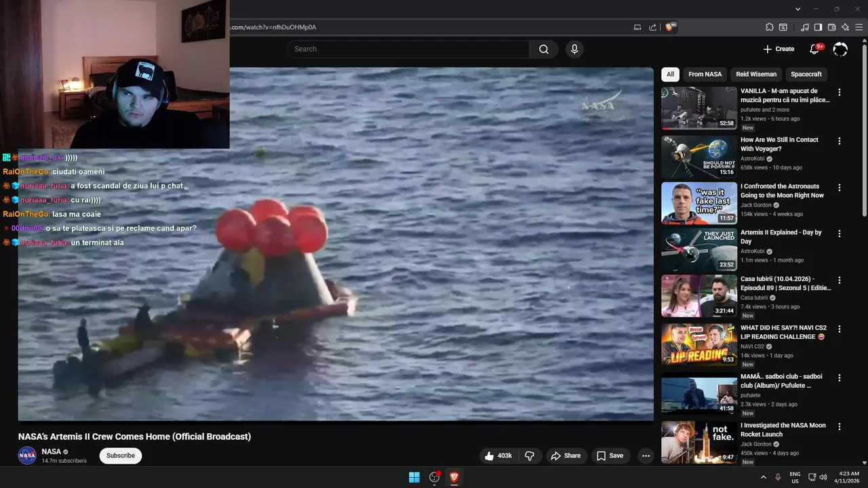The image size is (868, 488).
Task: Open 'was it fake last time' thumbnail
Action: tap(699, 203)
